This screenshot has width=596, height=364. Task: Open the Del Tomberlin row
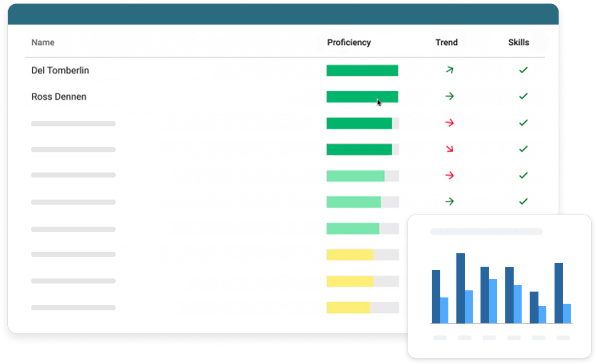pyautogui.click(x=285, y=70)
